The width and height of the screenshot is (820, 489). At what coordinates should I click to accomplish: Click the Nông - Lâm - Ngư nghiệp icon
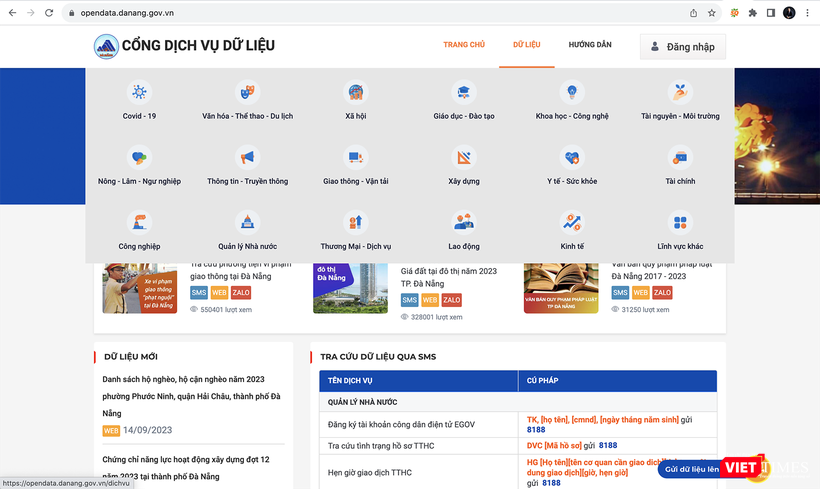[x=139, y=158]
